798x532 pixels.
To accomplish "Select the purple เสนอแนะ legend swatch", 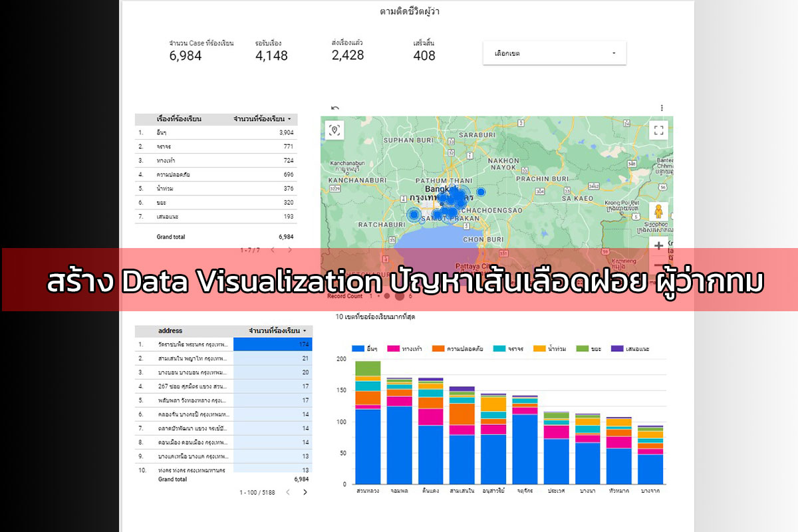I will pos(616,348).
